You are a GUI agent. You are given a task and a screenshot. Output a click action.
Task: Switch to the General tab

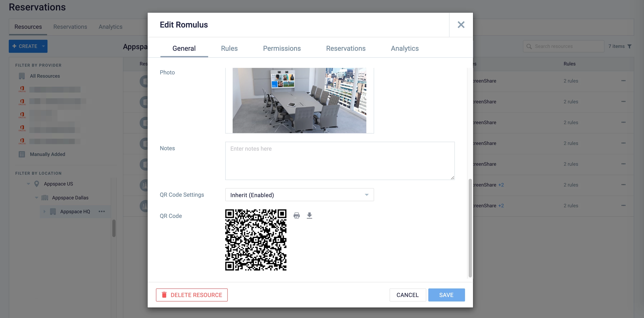(x=184, y=49)
